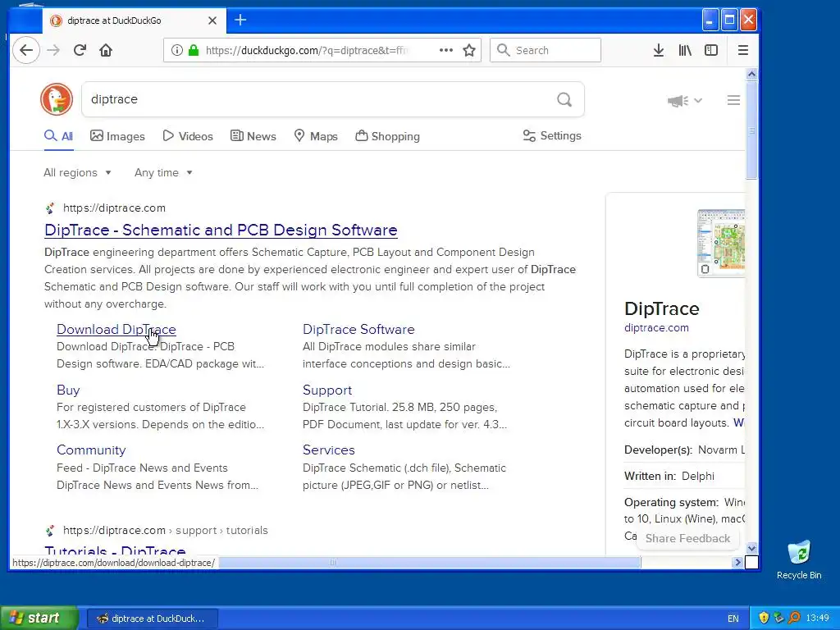Open DipTrace - Schematic and PCB Design Software
The image size is (840, 630).
[221, 230]
